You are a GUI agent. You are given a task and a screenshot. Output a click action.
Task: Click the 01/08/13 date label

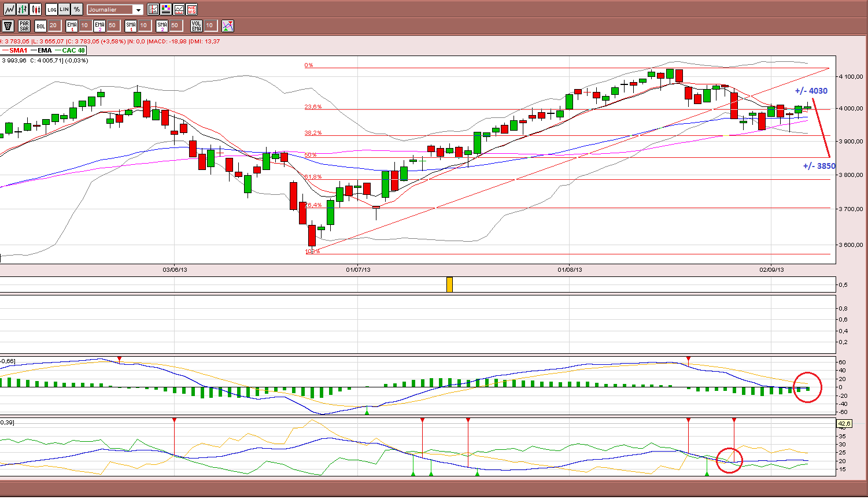(x=570, y=269)
